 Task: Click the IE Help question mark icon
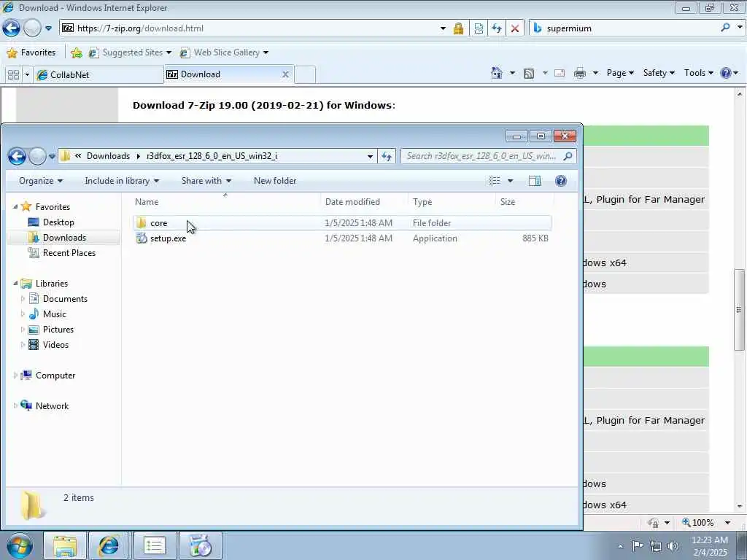tap(726, 73)
